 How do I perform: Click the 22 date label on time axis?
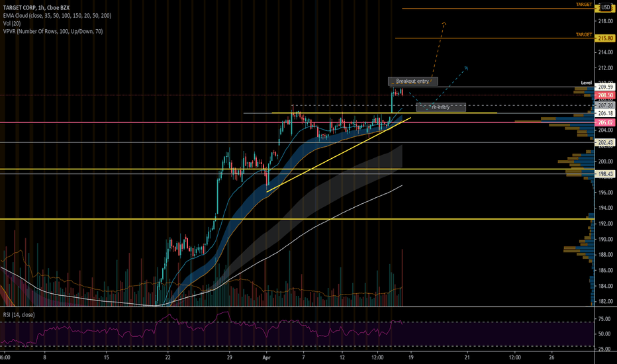tap(167, 357)
